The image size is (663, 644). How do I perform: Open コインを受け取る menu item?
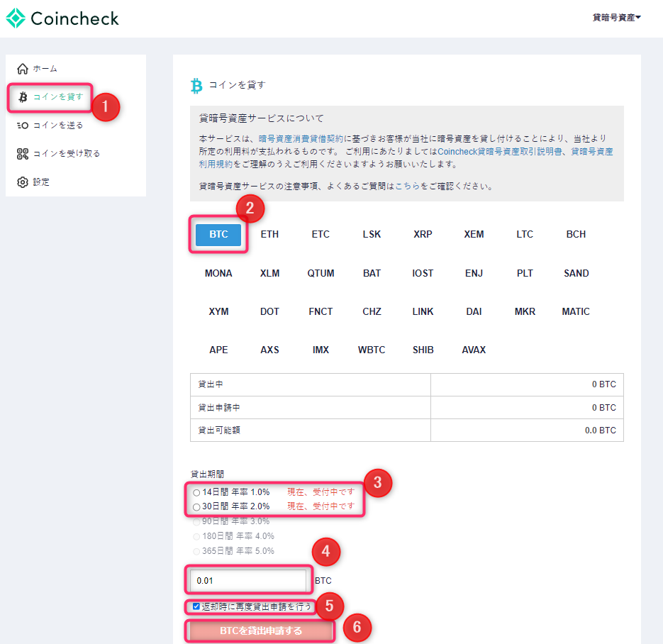click(67, 153)
